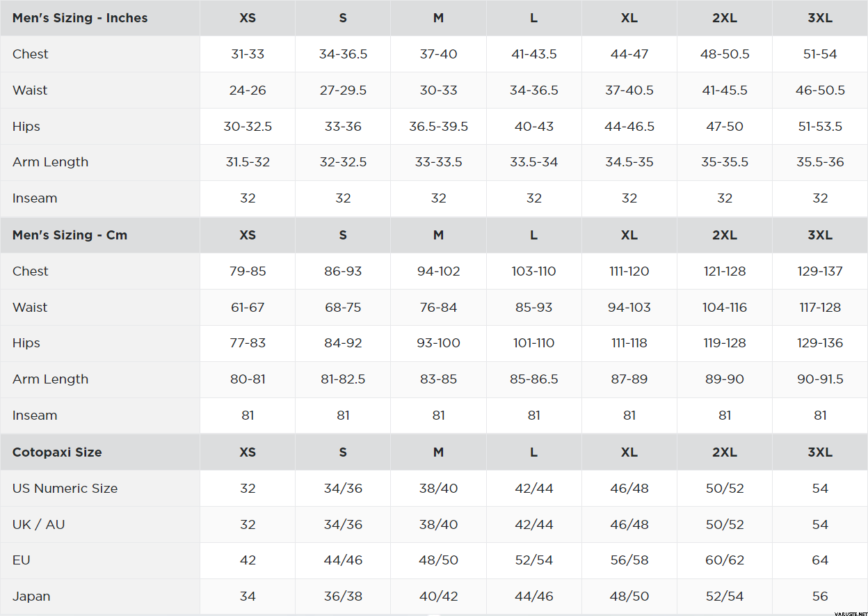Image resolution: width=868 pixels, height=616 pixels.
Task: Select waist inches value "46-50.5" for 3XL
Action: 820,90
